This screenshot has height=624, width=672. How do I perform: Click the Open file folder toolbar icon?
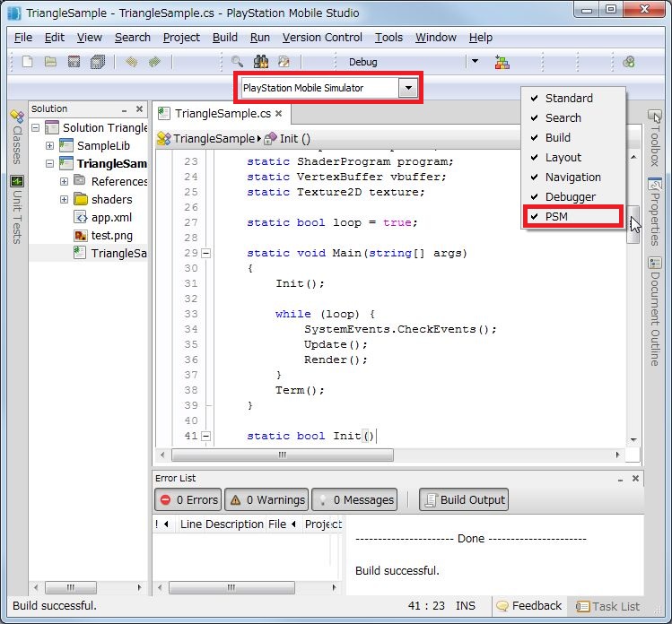[50, 62]
